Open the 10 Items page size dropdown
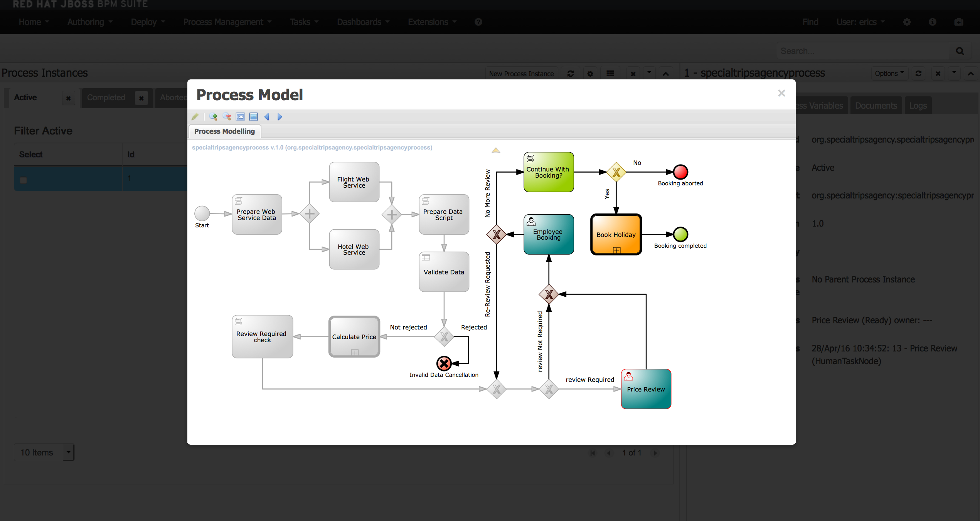The height and width of the screenshot is (521, 980). [44, 452]
